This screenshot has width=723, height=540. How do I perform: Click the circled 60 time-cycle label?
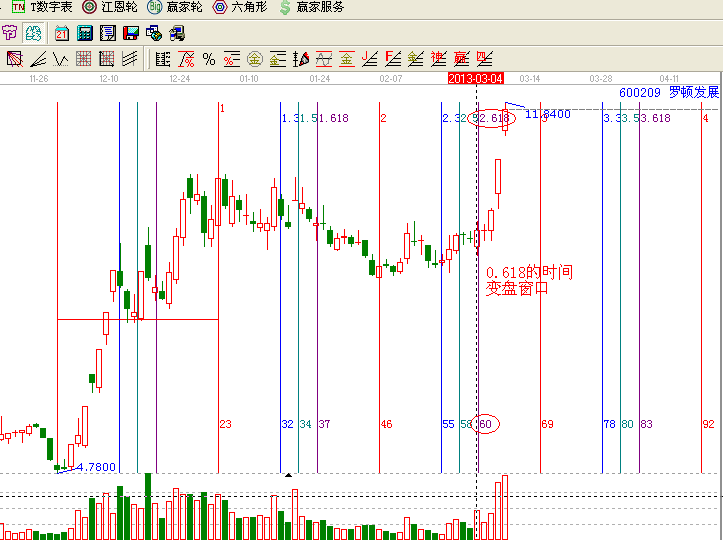[x=487, y=424]
